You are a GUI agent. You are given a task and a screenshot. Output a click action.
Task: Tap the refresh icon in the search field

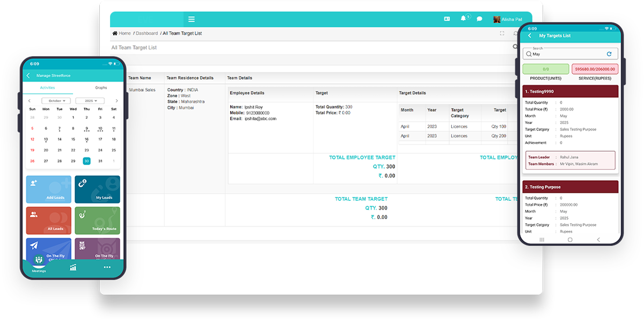tap(609, 54)
